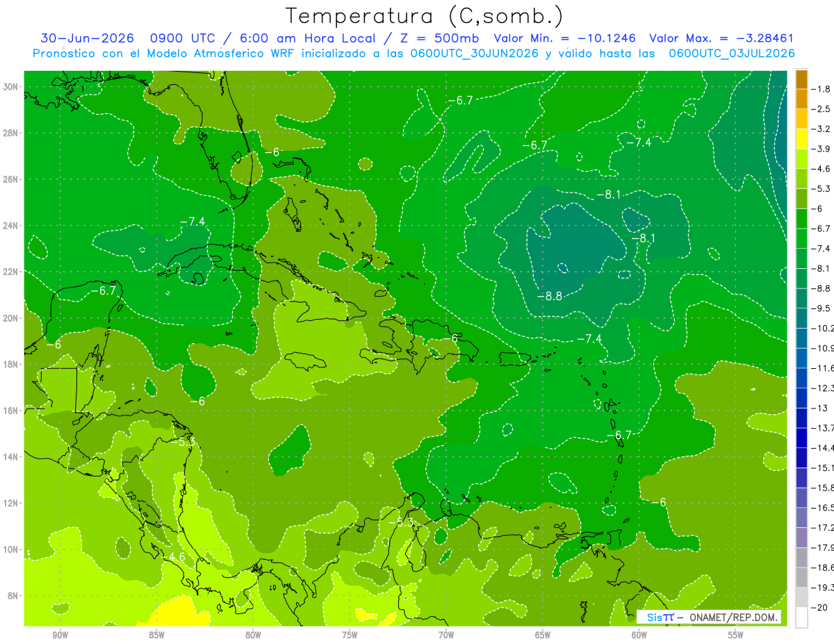Screen dimensions: 834x644
Task: Click the '70W' longitude axis label
Action: [x=446, y=635]
